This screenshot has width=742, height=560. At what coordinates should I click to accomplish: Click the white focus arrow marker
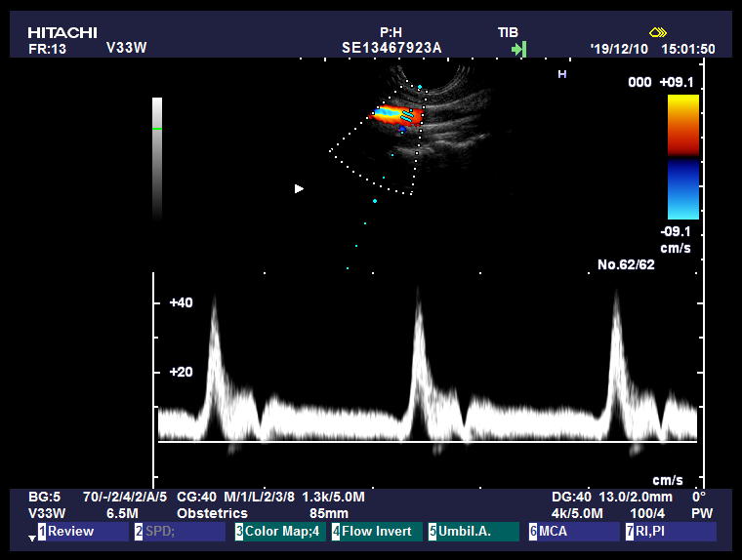click(x=300, y=188)
